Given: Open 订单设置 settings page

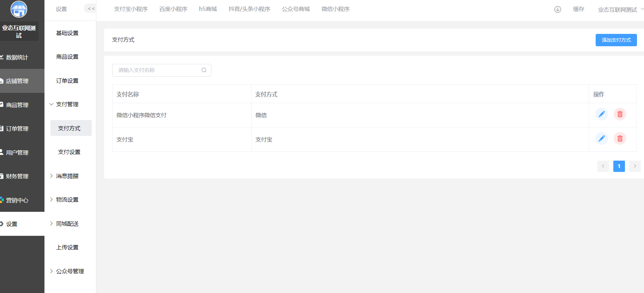Looking at the screenshot, I should tap(67, 80).
